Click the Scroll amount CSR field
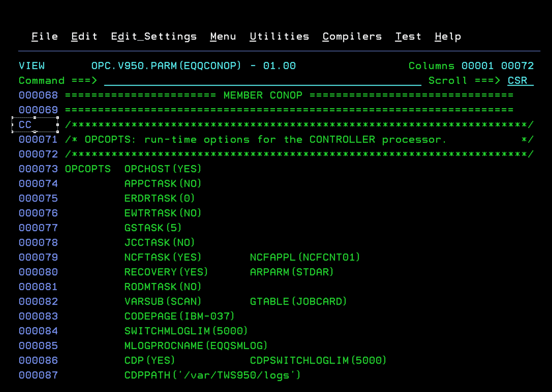This screenshot has width=552, height=392. point(517,81)
